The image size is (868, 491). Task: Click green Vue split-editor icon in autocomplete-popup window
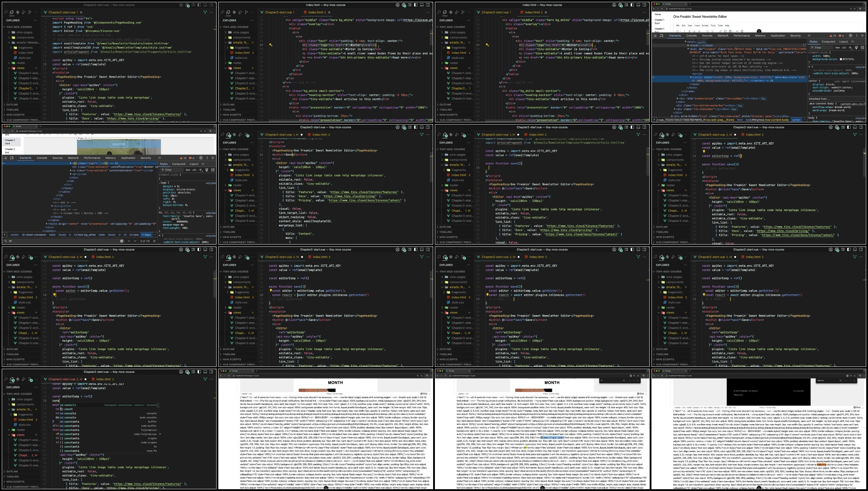(205, 379)
